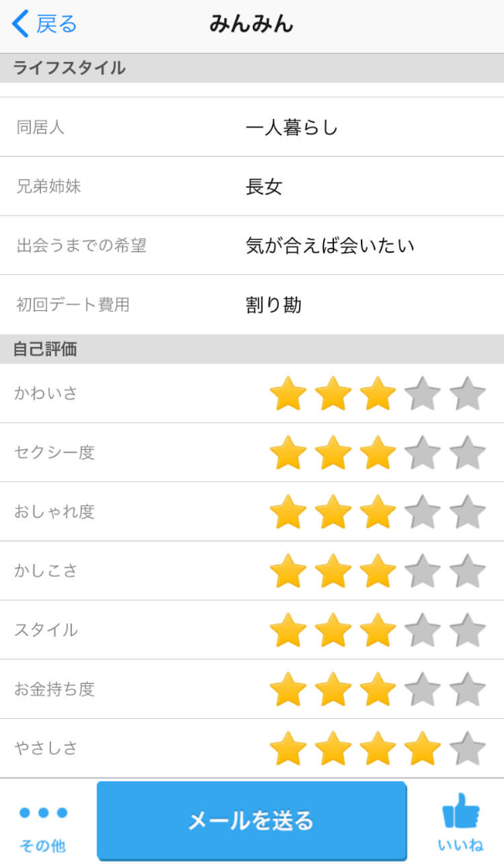Tap the blue back chevron icon
Screen dimensions: 504x864
[x=18, y=24]
